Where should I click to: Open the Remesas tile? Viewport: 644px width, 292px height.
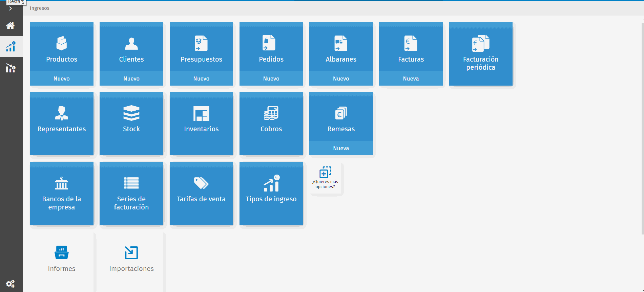click(x=341, y=116)
